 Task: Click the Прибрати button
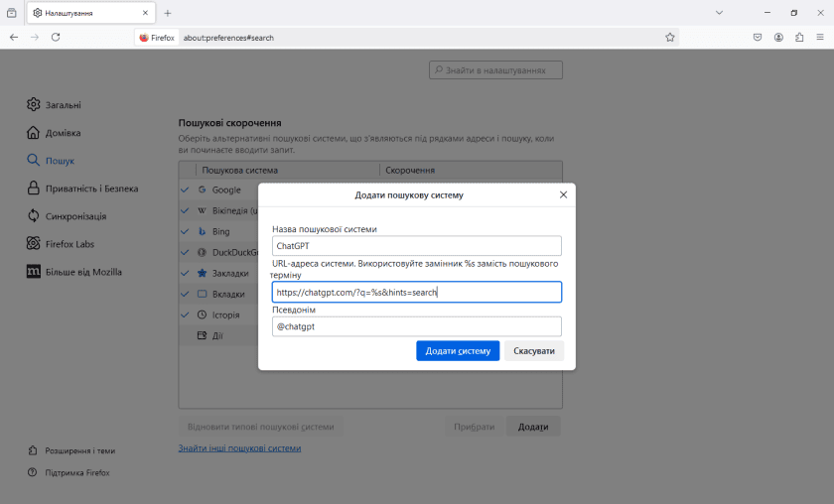pyautogui.click(x=474, y=427)
